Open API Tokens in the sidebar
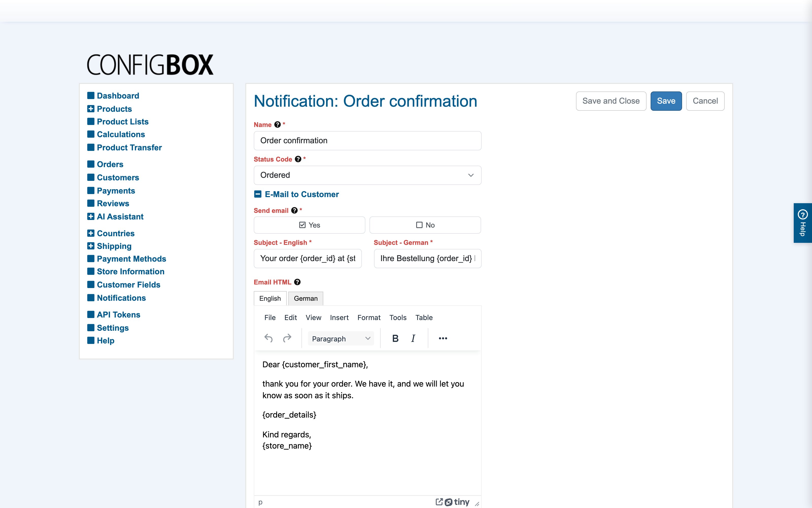The image size is (812, 508). [119, 314]
